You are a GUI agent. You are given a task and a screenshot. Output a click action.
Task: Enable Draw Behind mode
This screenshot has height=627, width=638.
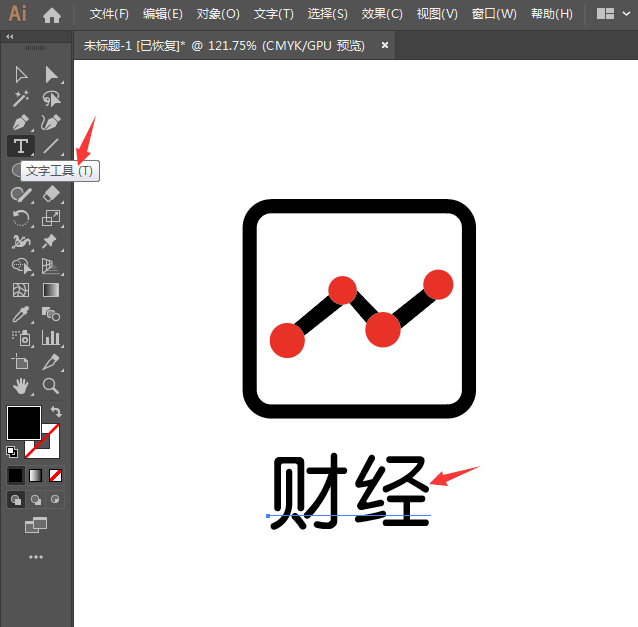click(35, 499)
